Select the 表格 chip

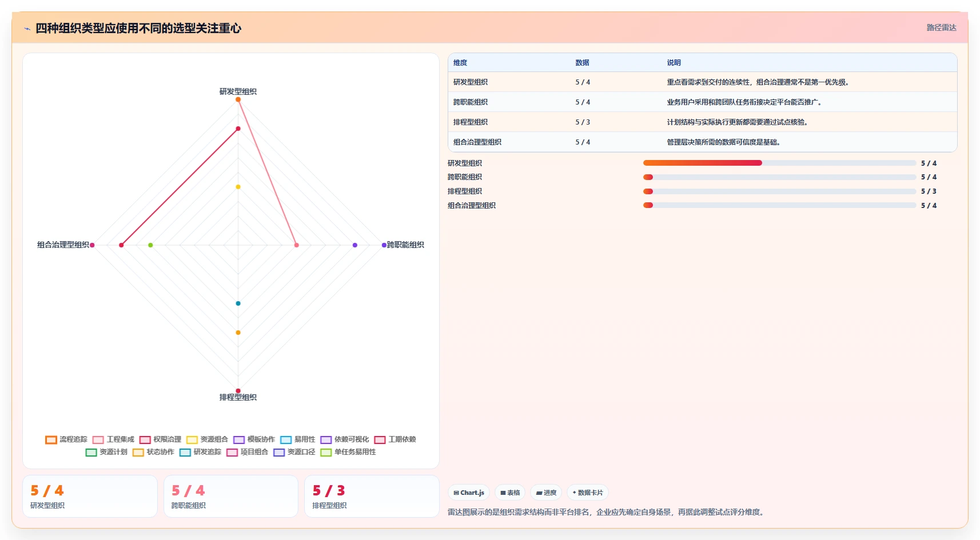tap(510, 493)
